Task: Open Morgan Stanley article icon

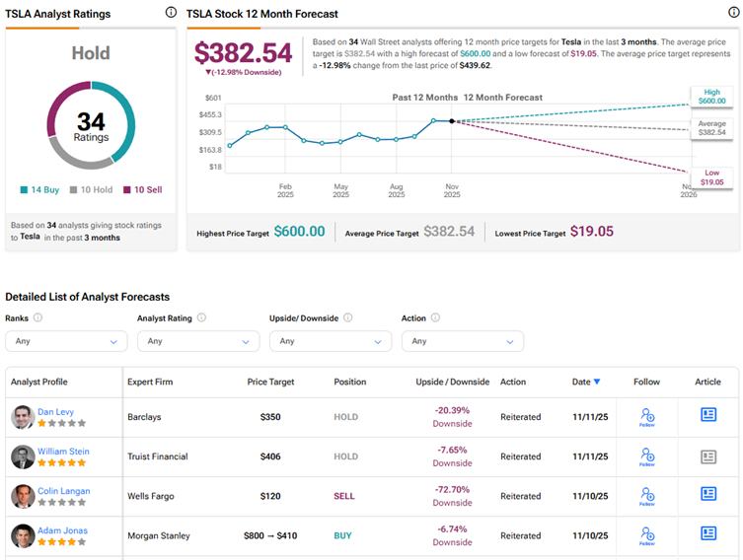Action: pyautogui.click(x=707, y=533)
